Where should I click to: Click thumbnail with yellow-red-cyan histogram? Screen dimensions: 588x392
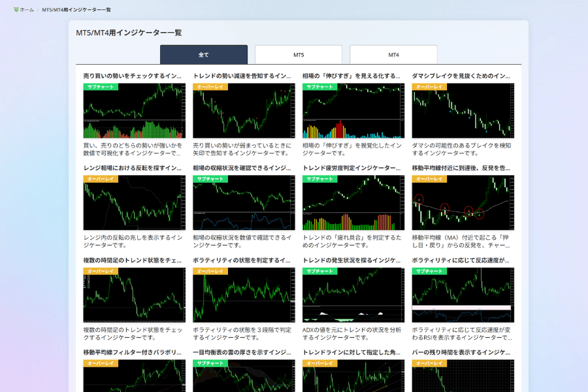353,110
